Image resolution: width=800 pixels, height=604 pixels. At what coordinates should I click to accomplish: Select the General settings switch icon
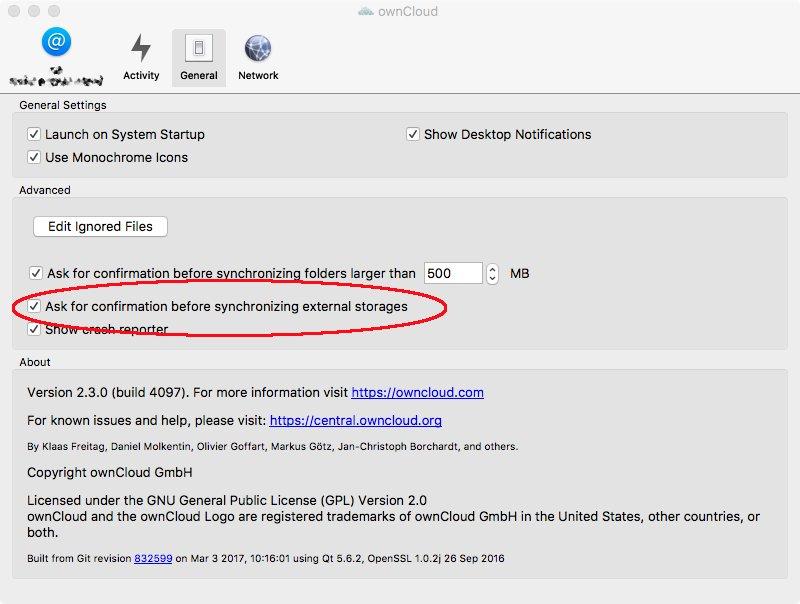point(198,48)
